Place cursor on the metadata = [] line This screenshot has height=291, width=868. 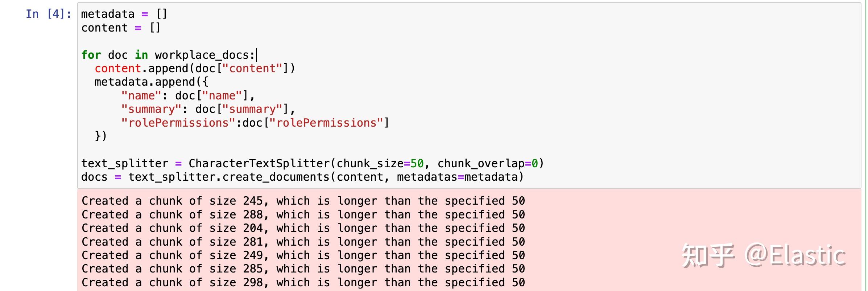pyautogui.click(x=124, y=14)
